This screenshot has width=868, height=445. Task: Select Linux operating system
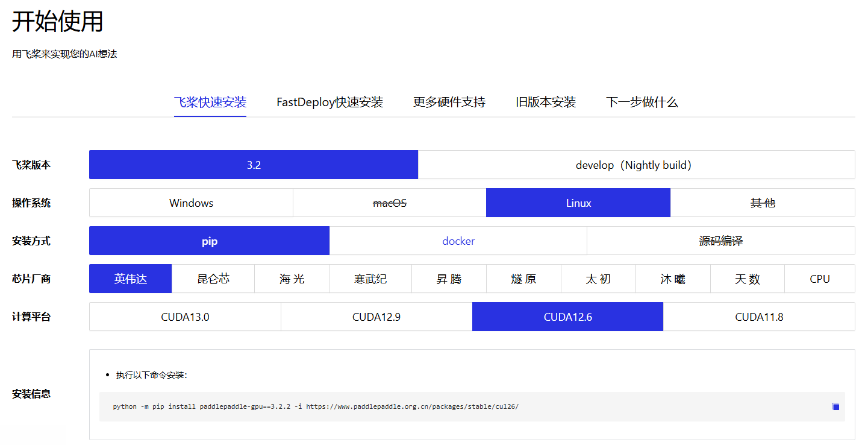coord(578,203)
